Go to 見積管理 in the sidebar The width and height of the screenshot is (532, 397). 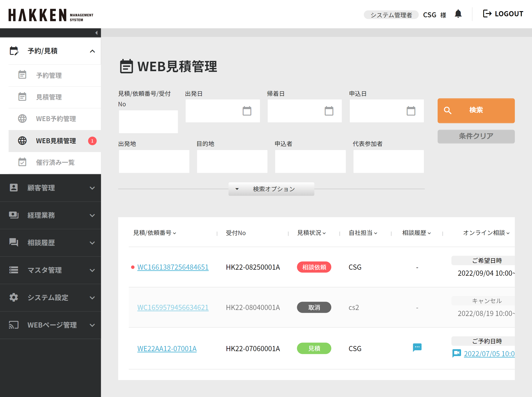(x=49, y=97)
